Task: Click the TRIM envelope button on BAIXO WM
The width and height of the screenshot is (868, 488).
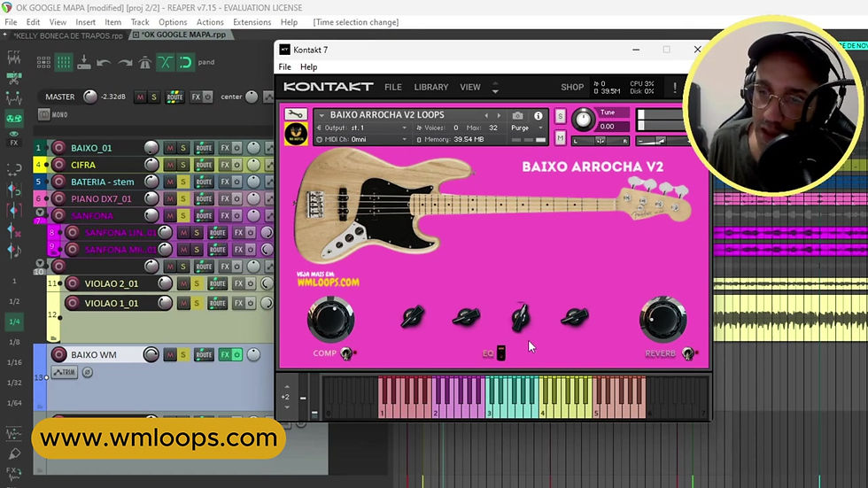Action: coord(65,372)
